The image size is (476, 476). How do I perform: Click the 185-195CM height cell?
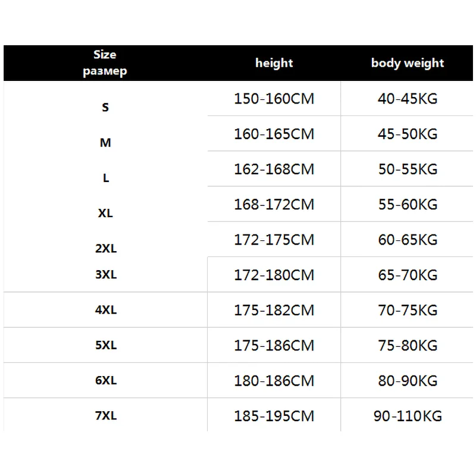pos(274,415)
